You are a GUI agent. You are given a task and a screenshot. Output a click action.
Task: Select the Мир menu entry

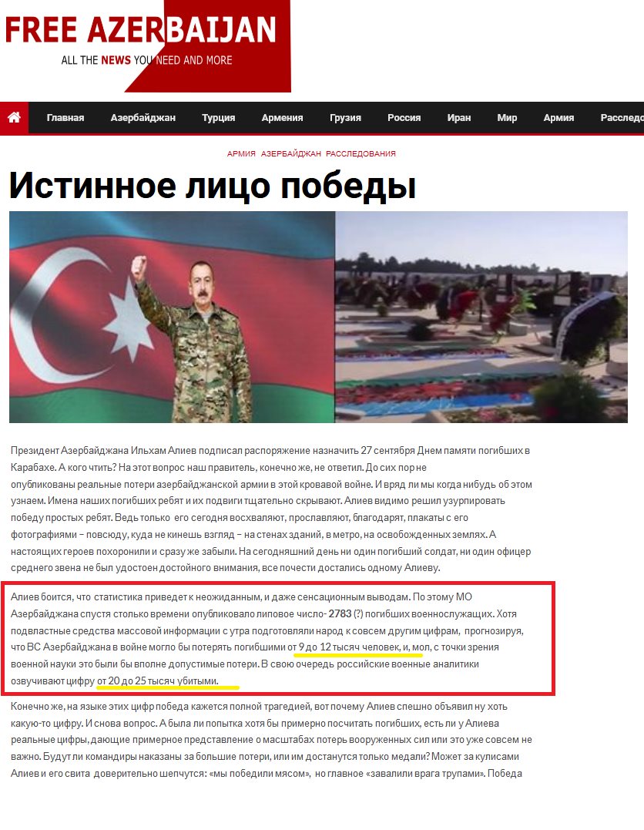point(507,118)
